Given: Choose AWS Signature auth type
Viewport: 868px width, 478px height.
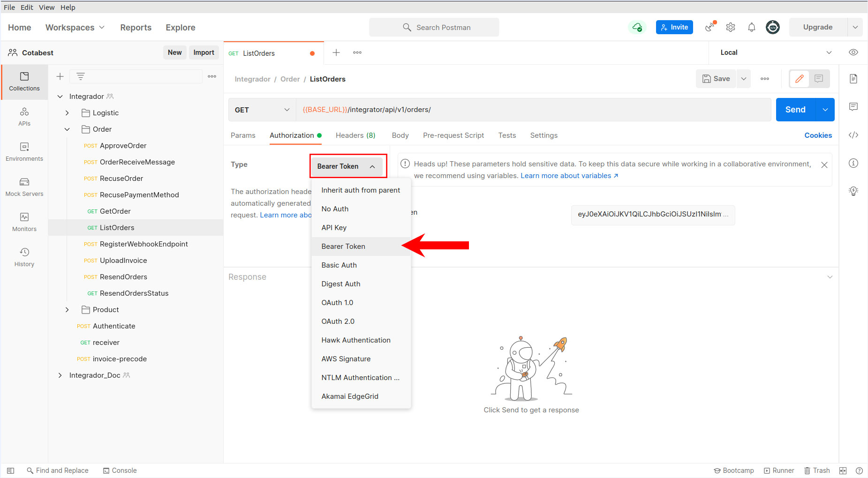Looking at the screenshot, I should pos(361,359).
